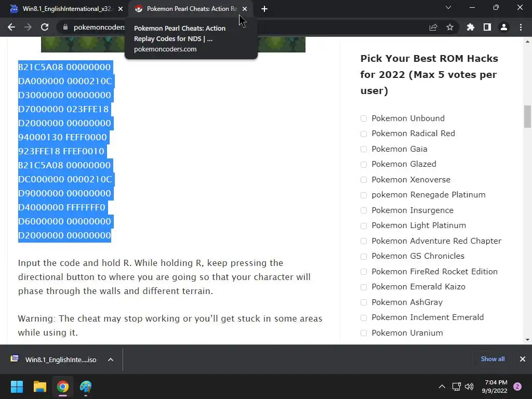Click the Chrome taskbar icon
Viewport: 532px width, 399px height.
pos(63,387)
